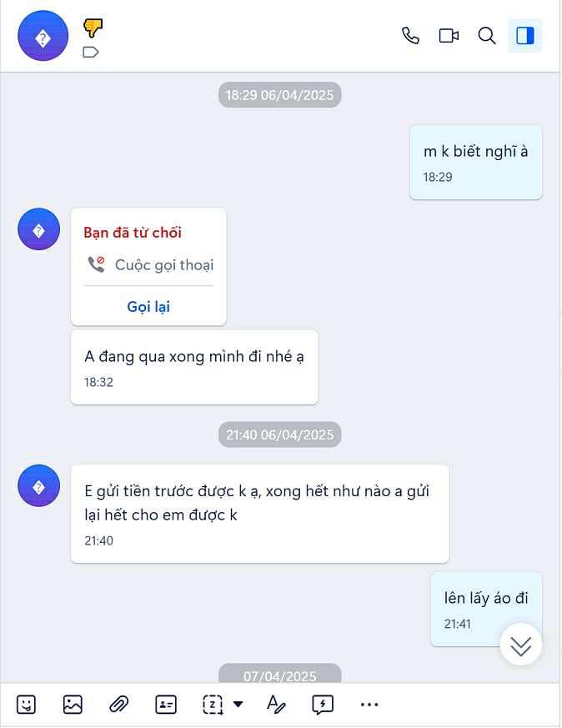Share a contact card from the toolbar
The height and width of the screenshot is (728, 562).
point(166,705)
